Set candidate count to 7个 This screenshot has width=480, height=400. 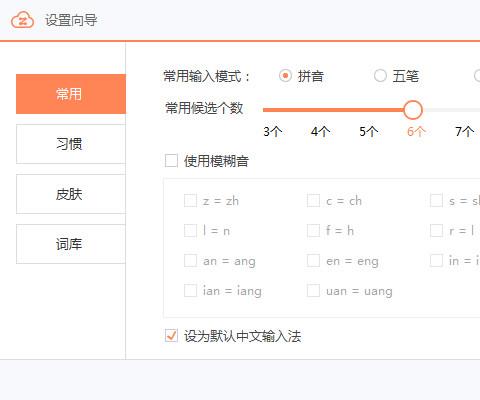[x=465, y=132]
